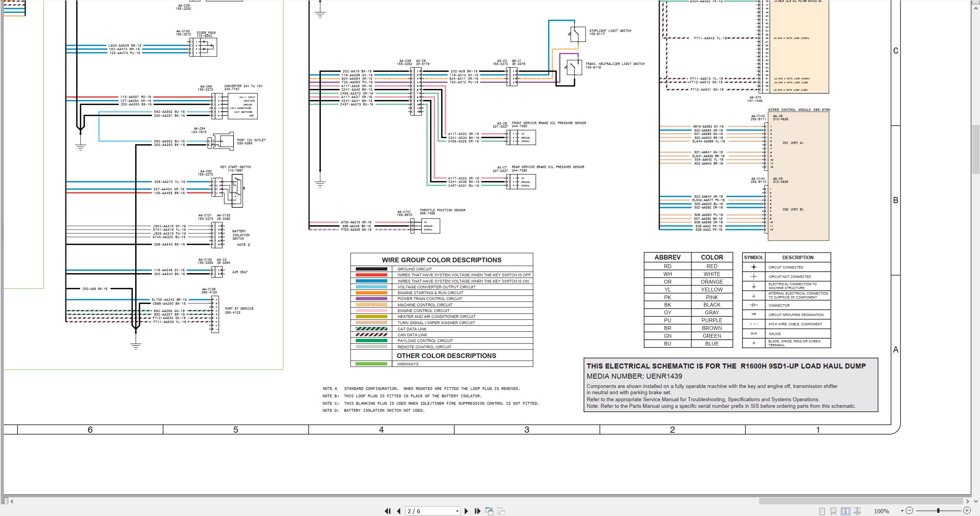Viewport: 980px width, 516px height.
Task: Click the 'WIRE GROUP COLOR DESCRIPTIONS' heading
Action: [x=442, y=260]
